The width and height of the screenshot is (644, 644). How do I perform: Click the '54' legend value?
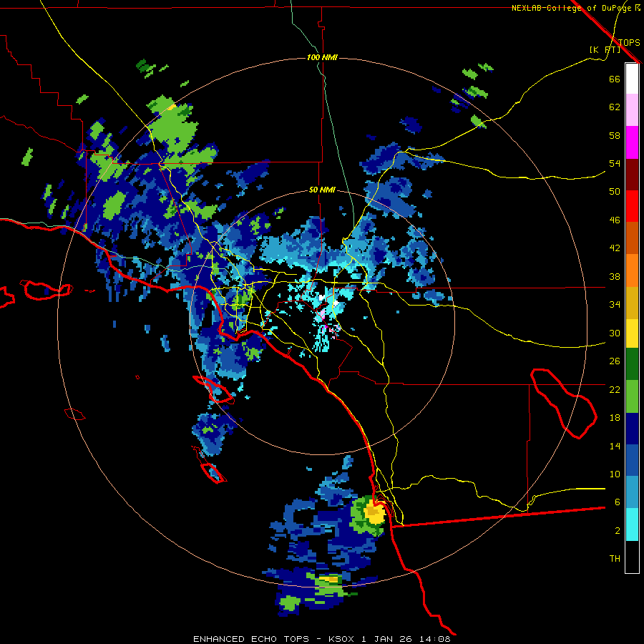(615, 163)
